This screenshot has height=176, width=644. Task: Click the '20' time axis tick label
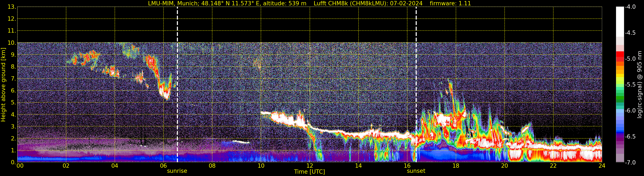(505, 166)
